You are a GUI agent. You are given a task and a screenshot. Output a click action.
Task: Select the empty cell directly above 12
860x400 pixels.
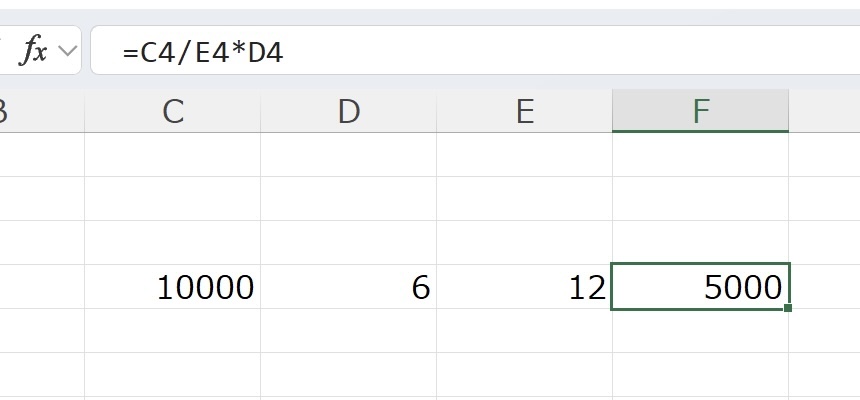point(524,243)
